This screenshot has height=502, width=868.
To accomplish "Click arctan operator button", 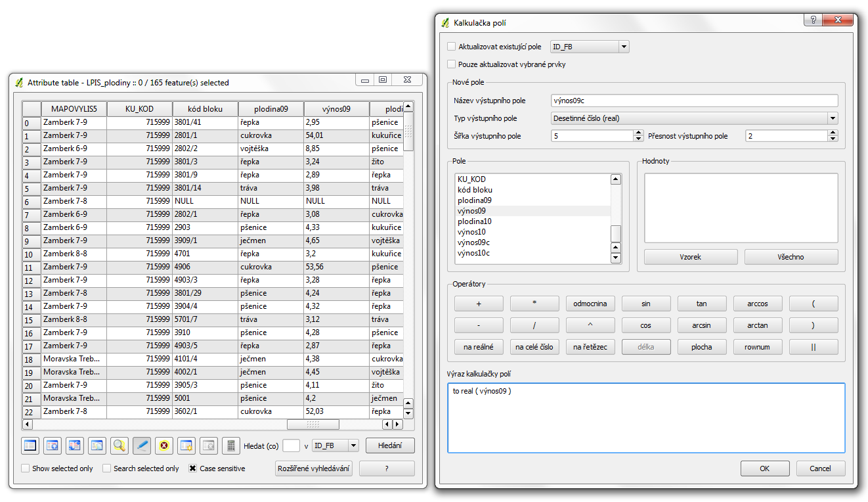I will (758, 325).
